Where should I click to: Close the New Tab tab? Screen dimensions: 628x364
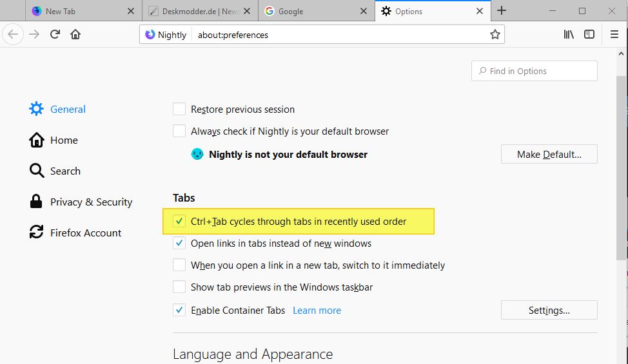(x=131, y=11)
